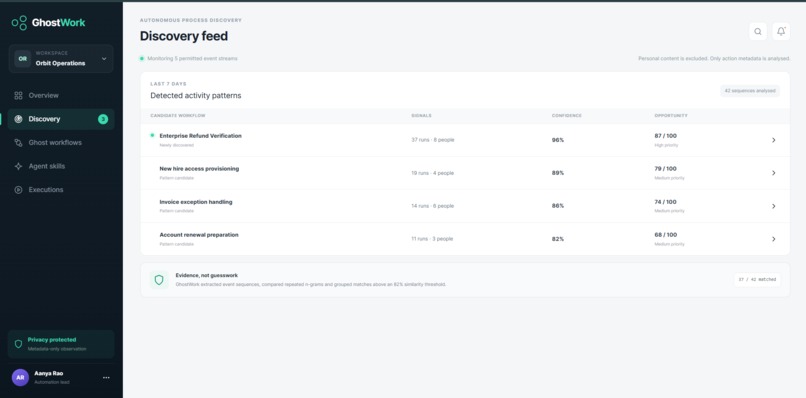
Task: Click the High priority label
Action: point(666,146)
